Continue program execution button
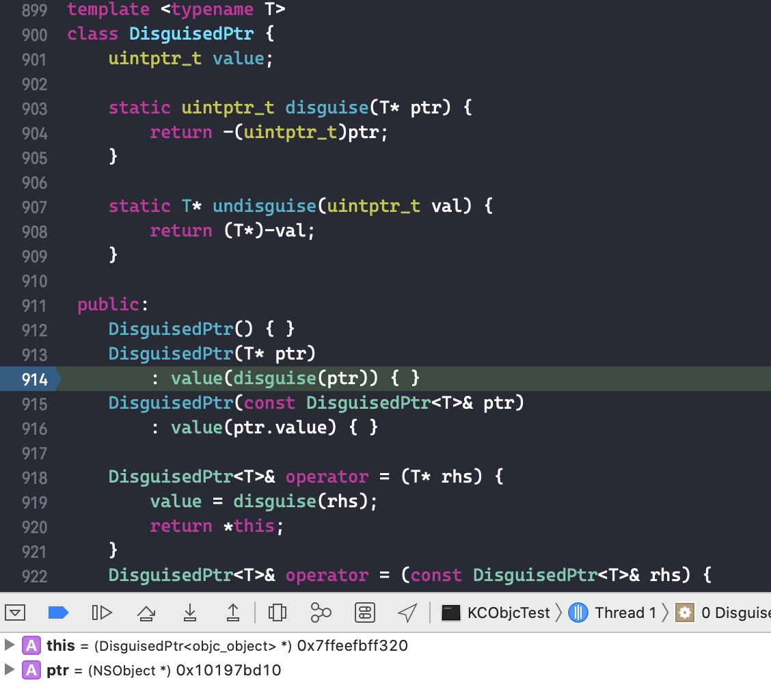 pyautogui.click(x=102, y=612)
